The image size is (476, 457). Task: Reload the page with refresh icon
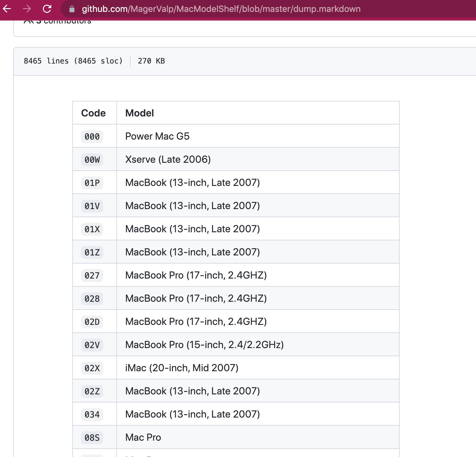47,9
